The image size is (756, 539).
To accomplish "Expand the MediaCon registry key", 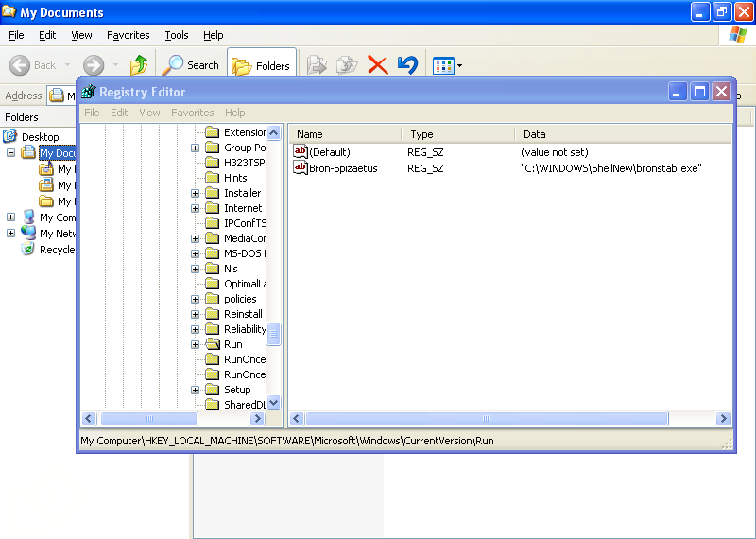I will pos(195,238).
